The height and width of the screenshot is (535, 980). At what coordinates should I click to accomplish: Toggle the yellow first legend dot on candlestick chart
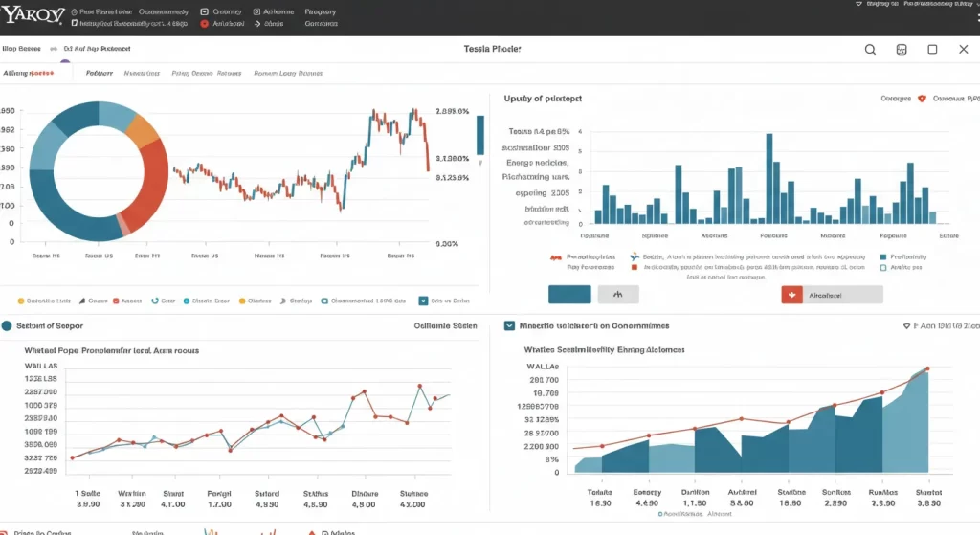(x=21, y=301)
